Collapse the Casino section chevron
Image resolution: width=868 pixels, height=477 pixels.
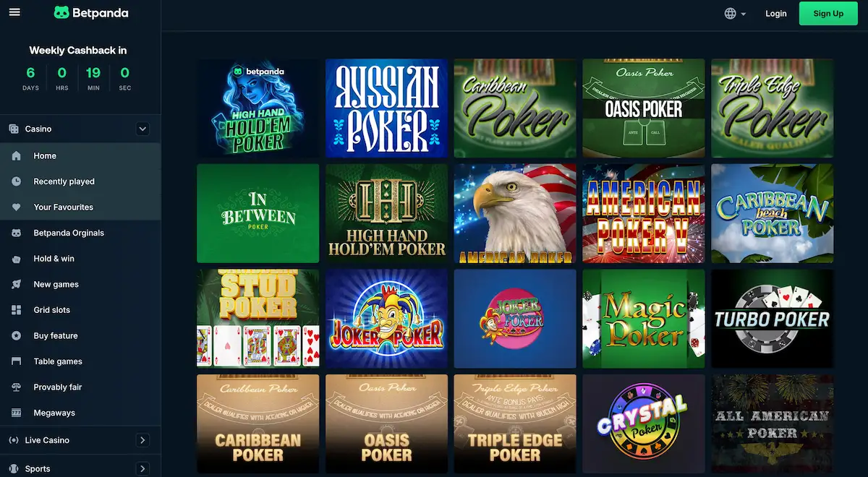tap(142, 129)
